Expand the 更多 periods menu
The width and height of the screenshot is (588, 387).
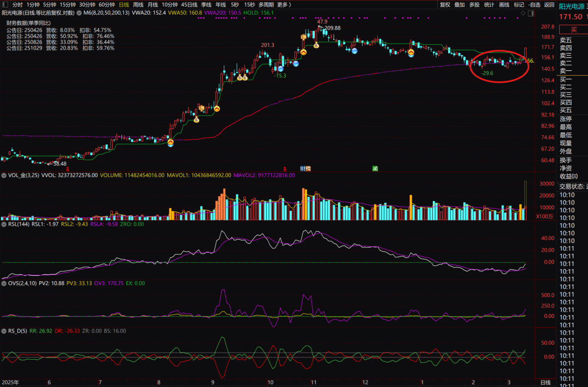click(284, 4)
